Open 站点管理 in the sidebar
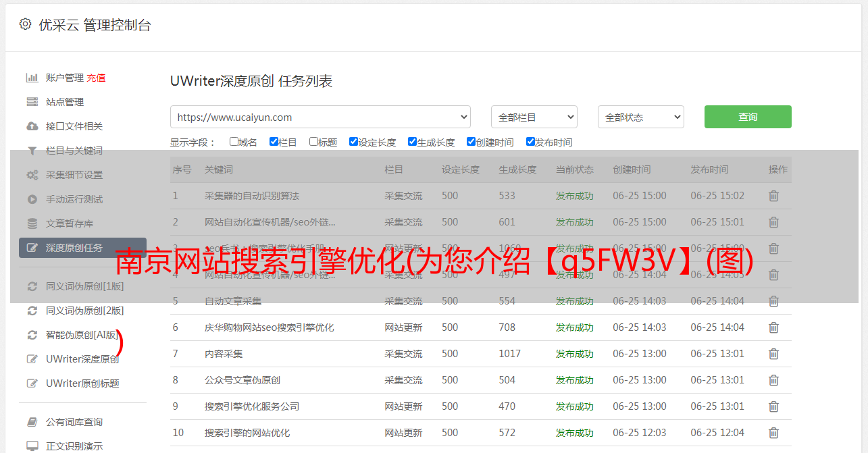This screenshot has height=453, width=868. coord(65,102)
